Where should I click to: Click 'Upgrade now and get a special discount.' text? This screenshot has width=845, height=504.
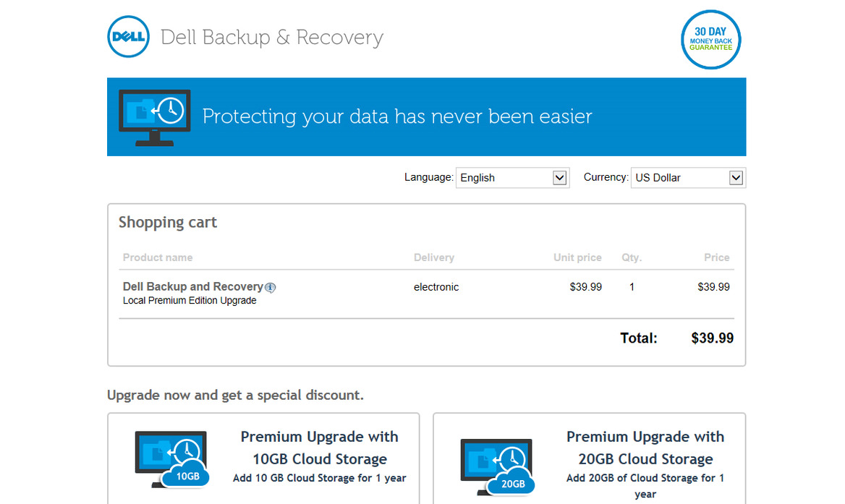[x=236, y=396]
